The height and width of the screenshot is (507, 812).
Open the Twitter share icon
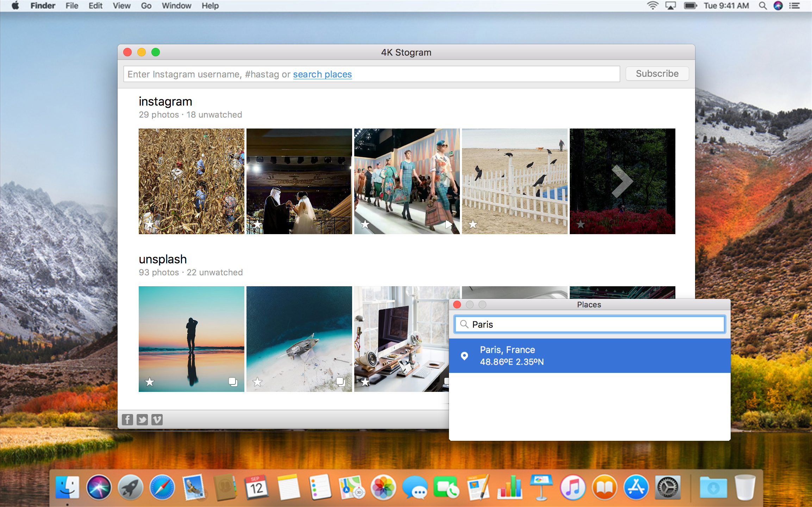tap(142, 419)
